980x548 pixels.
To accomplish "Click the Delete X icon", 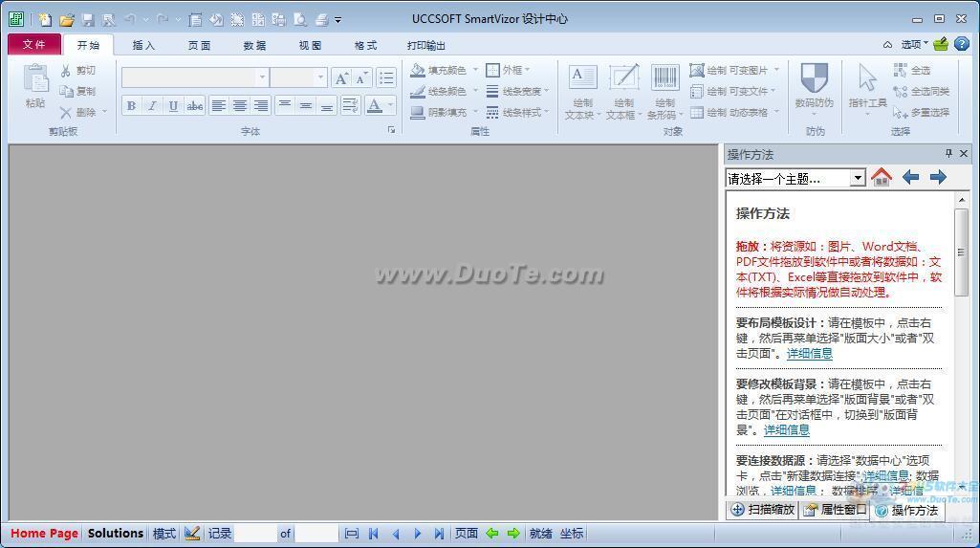I will [x=66, y=113].
